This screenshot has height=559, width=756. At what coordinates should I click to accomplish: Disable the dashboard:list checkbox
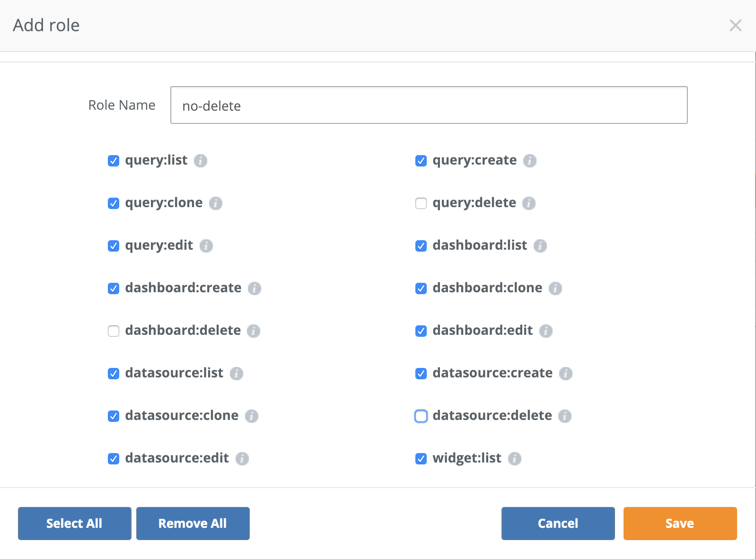pos(421,246)
